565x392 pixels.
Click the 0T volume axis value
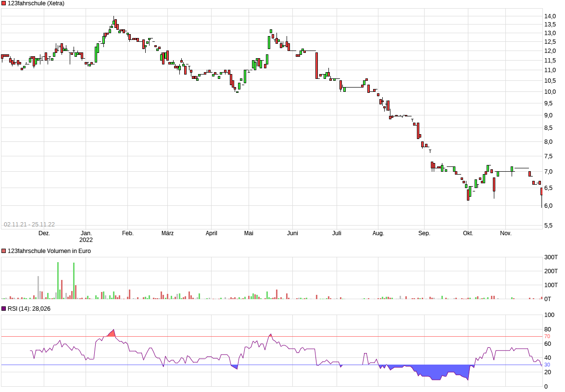tap(547, 299)
